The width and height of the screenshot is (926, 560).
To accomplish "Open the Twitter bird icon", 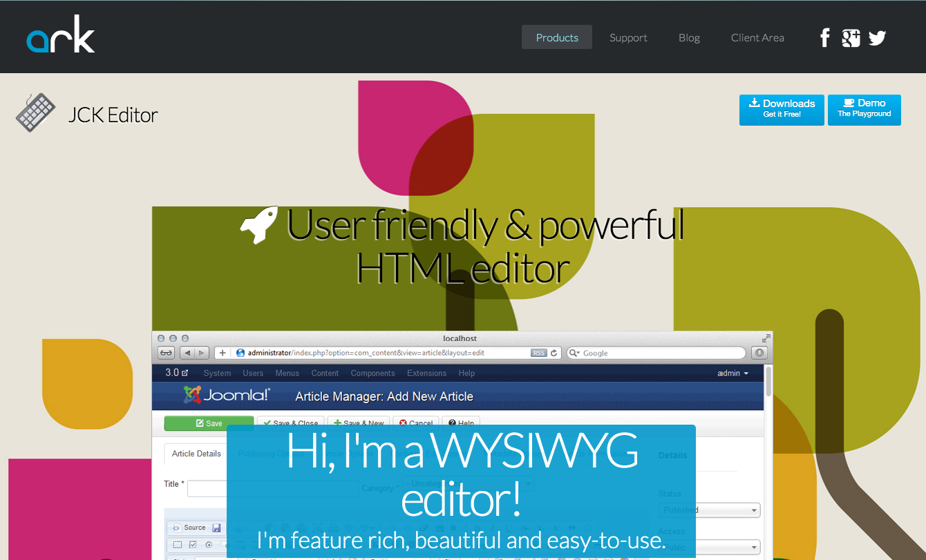I will tap(877, 38).
